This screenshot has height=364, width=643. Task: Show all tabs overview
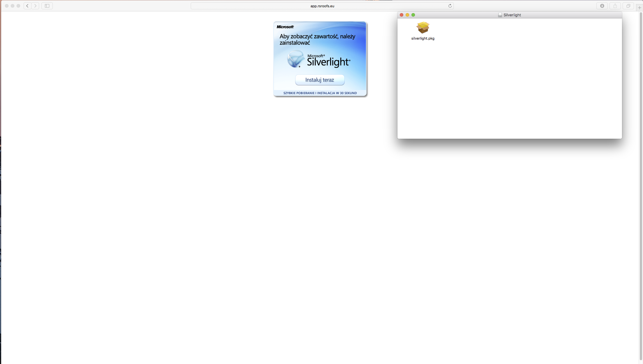pos(628,6)
